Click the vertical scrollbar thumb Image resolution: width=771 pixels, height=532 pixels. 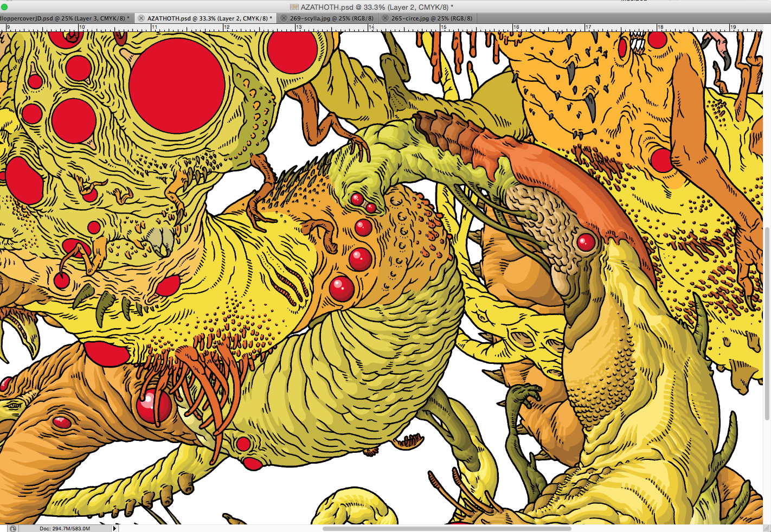pos(767,323)
